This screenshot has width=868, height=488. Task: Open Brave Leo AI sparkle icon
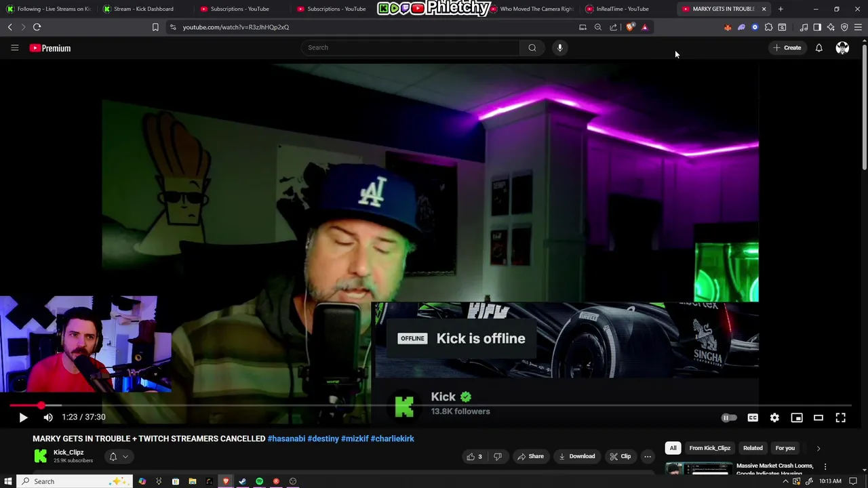831,27
